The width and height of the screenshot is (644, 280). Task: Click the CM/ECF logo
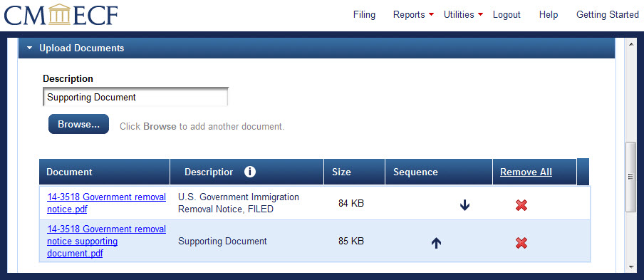tap(61, 15)
